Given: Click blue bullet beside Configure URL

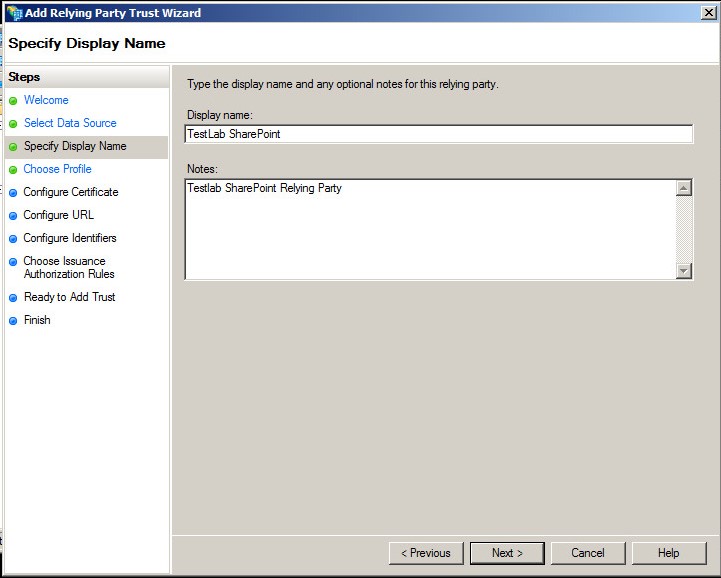Looking at the screenshot, I should click(x=13, y=216).
